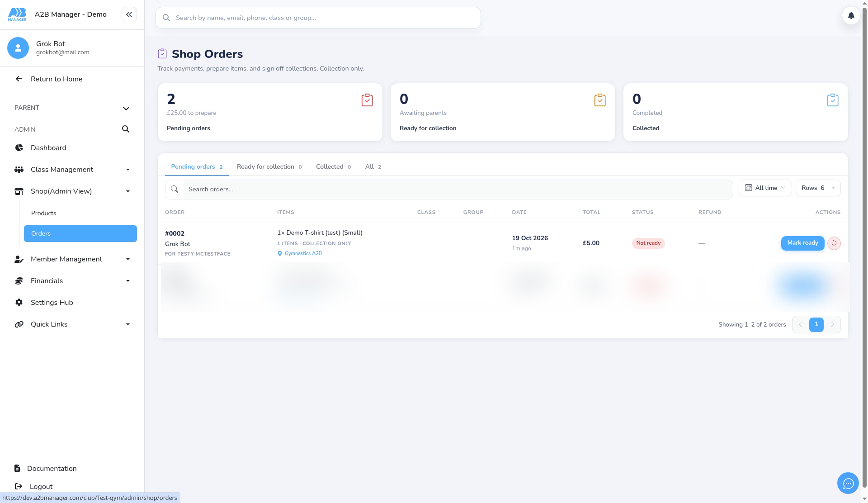Viewport: 868px width, 503px height.
Task: Go to previous page of orders
Action: pos(800,325)
